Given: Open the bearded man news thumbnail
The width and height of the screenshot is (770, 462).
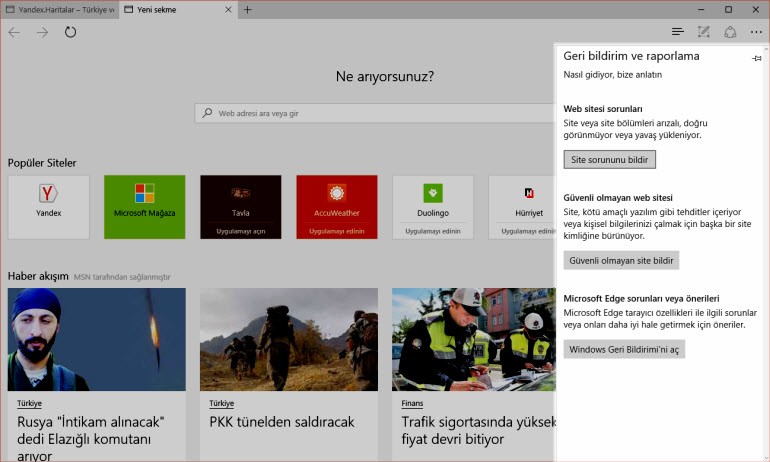Looking at the screenshot, I should tap(97, 339).
